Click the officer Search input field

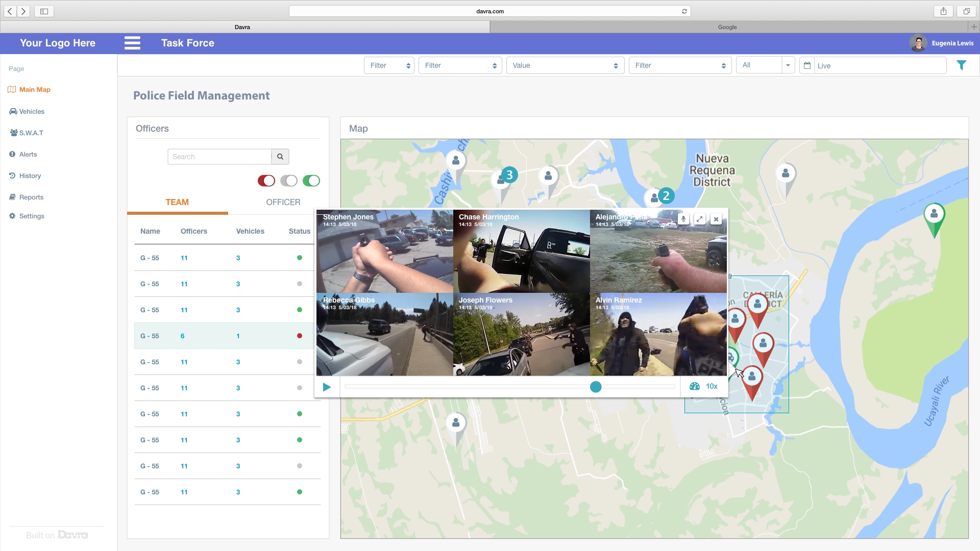coord(219,157)
